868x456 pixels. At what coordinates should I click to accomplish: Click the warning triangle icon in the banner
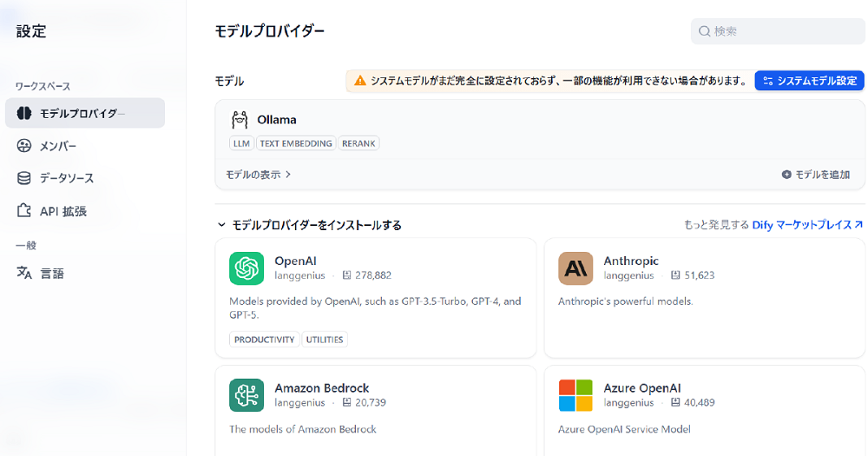(x=359, y=81)
